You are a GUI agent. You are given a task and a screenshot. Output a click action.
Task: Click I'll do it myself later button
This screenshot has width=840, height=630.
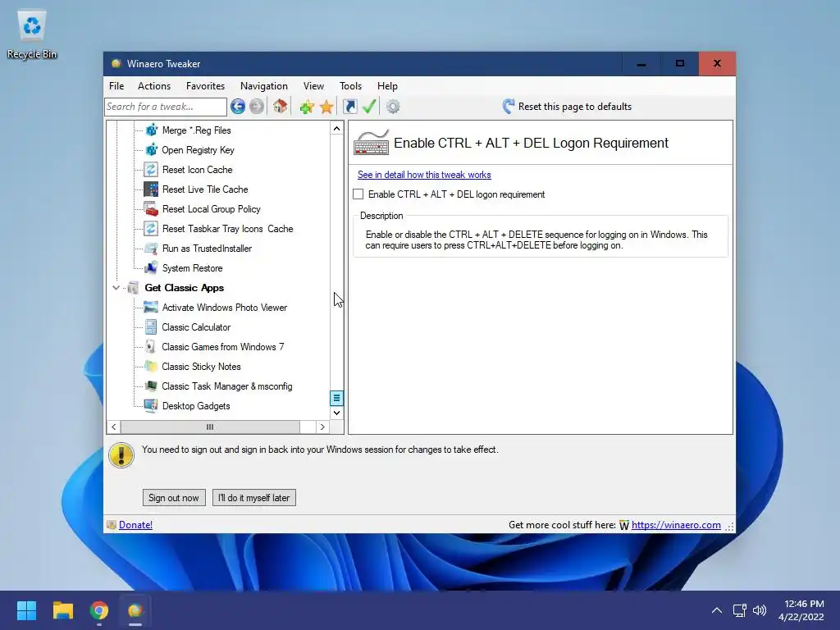254,498
